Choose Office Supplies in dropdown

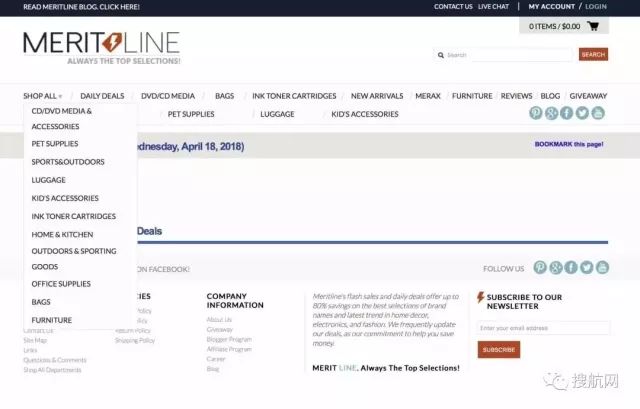(61, 284)
